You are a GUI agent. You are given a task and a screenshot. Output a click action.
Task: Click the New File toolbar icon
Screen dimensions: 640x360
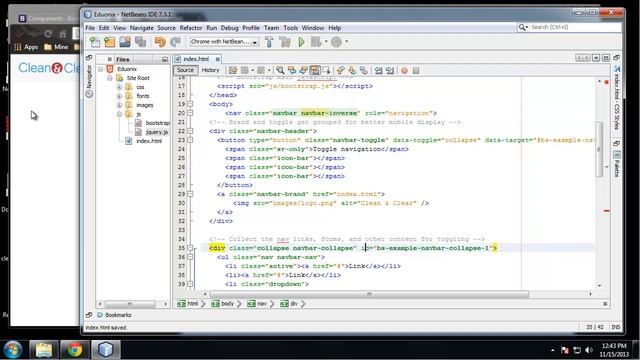95,42
